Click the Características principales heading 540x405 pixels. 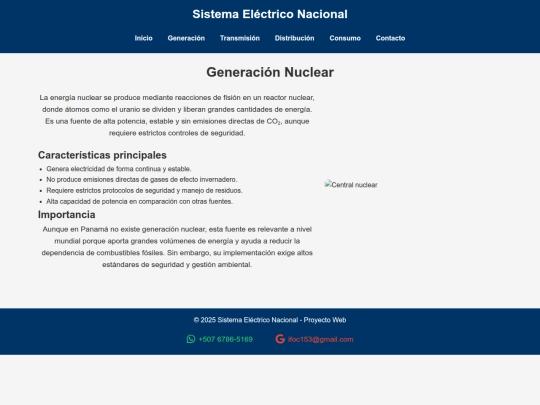tap(102, 155)
